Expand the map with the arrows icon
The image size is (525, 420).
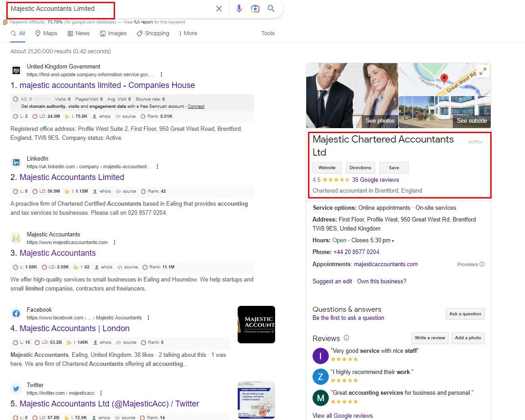(483, 71)
